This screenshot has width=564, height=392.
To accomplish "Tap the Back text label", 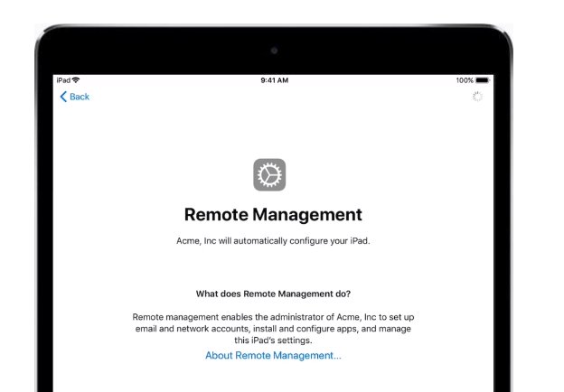I will click(x=80, y=97).
